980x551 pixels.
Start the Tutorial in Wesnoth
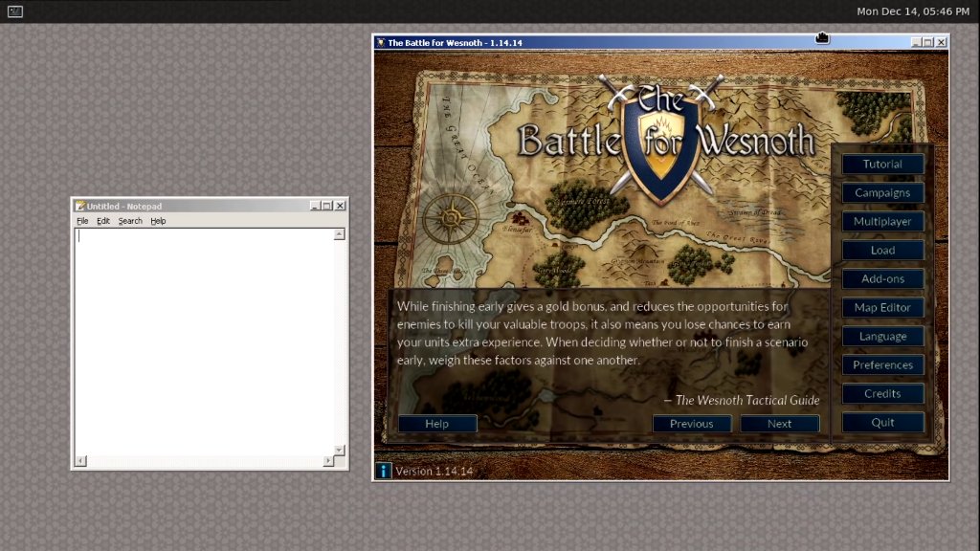(x=882, y=165)
